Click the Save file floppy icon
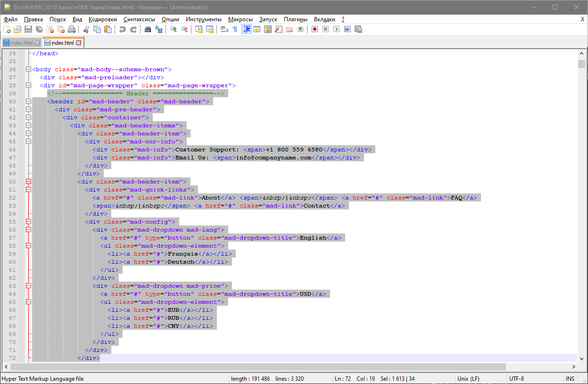The height and width of the screenshot is (384, 588). tap(28, 29)
